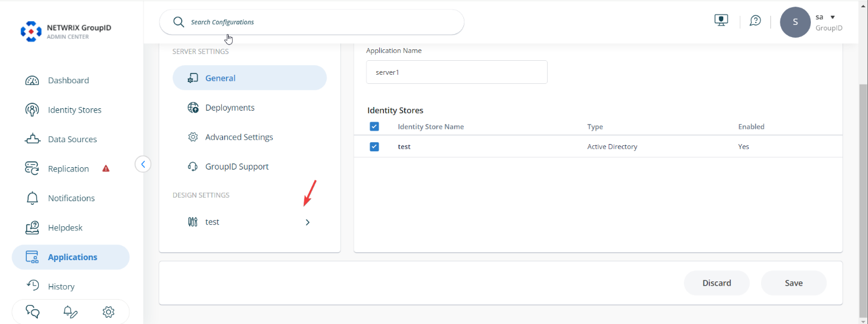Click the Deployments globe icon
This screenshot has width=868, height=324.
coord(193,108)
